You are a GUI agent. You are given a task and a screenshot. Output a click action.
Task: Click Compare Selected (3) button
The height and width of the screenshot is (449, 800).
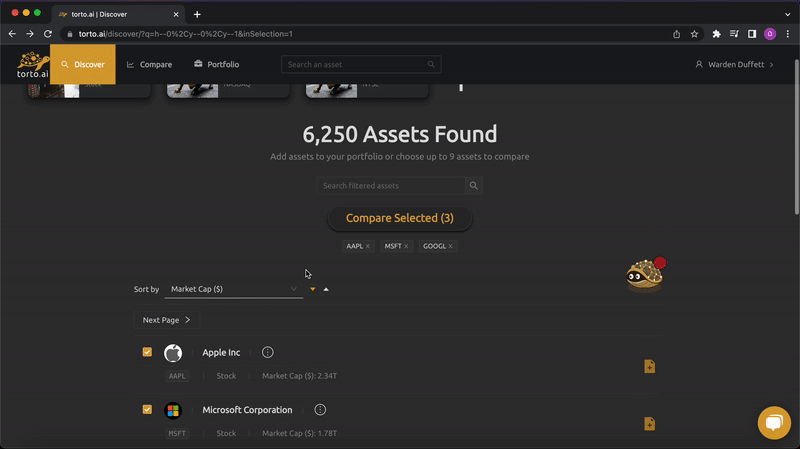399,218
